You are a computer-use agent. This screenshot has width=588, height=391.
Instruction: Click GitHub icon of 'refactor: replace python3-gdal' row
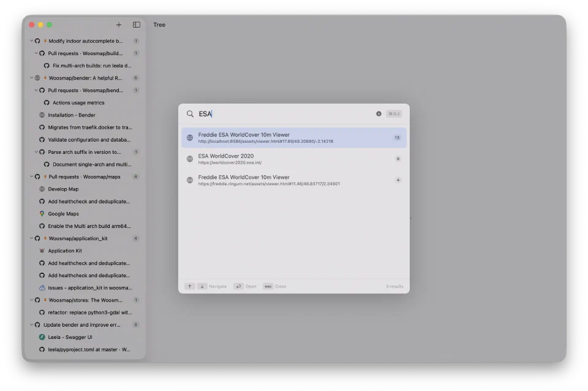[x=42, y=313]
